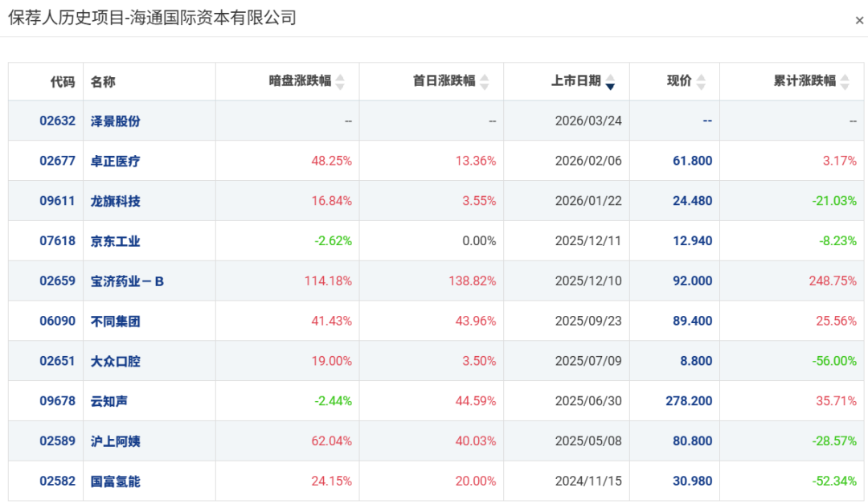Image resolution: width=868 pixels, height=504 pixels.
Task: Click the 名称 column header
Action: (x=103, y=82)
